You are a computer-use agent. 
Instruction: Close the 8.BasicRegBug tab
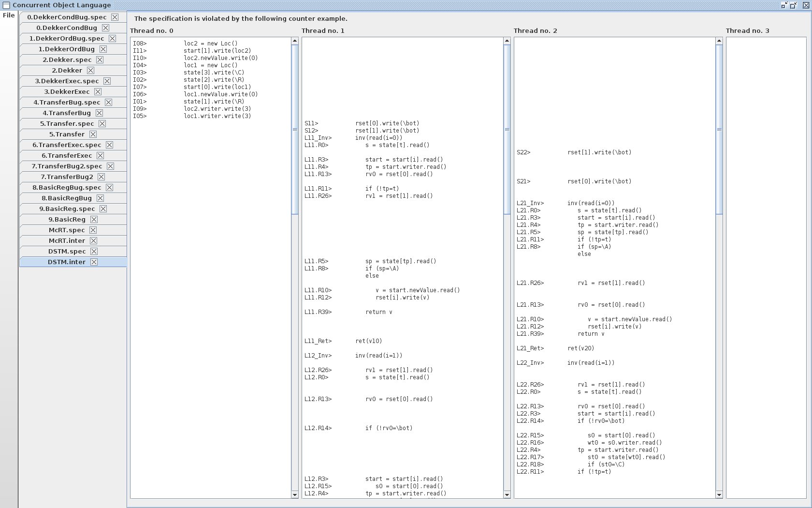pos(100,198)
